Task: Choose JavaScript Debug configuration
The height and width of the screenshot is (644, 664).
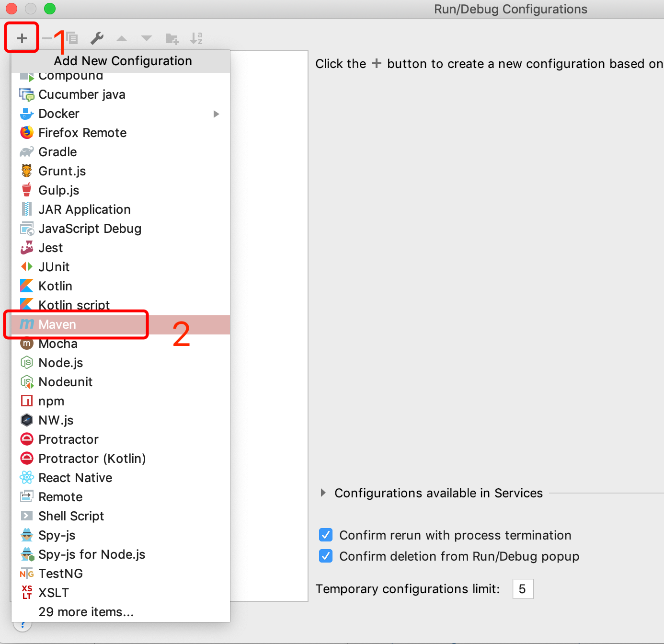Action: click(121, 229)
